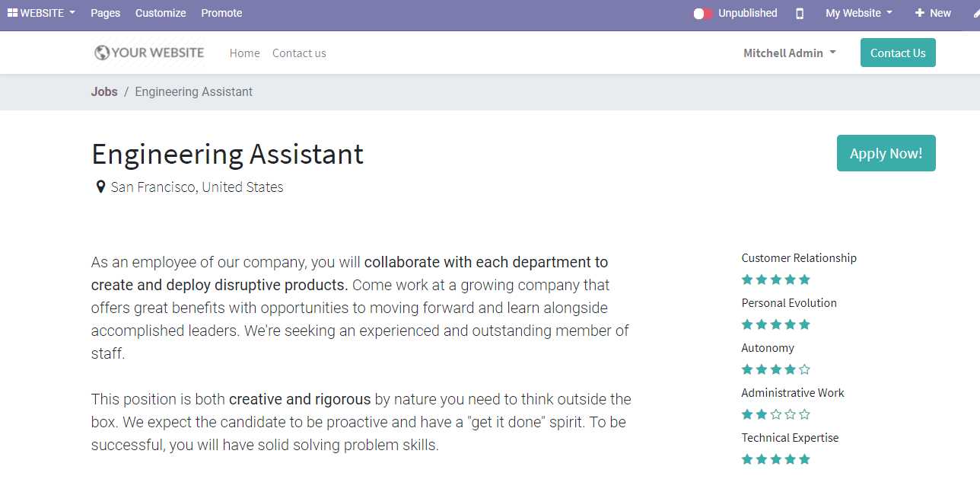Open the Home navigation link
Image resolution: width=980 pixels, height=492 pixels.
(x=244, y=53)
